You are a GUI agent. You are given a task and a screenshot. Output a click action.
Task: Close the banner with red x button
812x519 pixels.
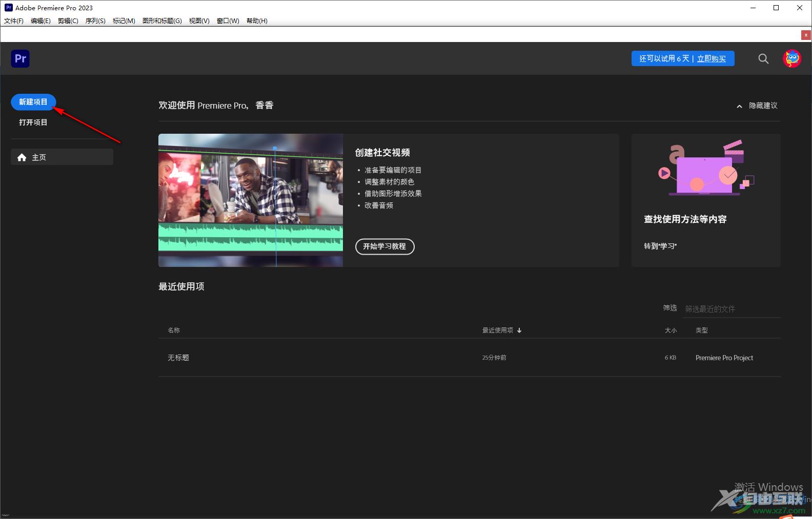pos(806,35)
